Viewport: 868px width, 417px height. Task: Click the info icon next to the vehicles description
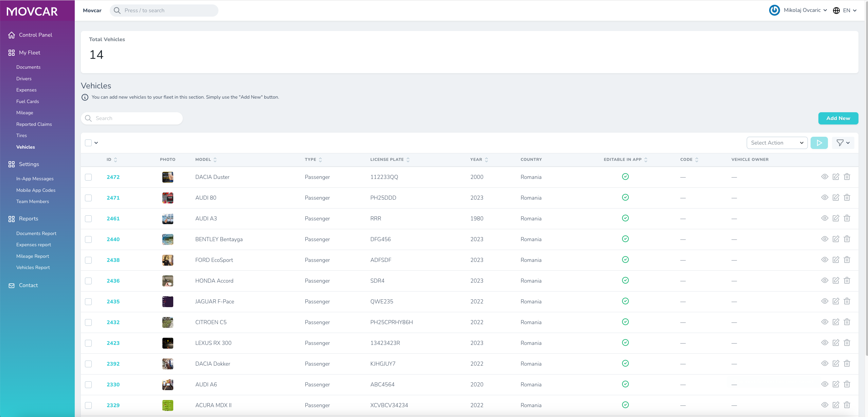pyautogui.click(x=84, y=97)
